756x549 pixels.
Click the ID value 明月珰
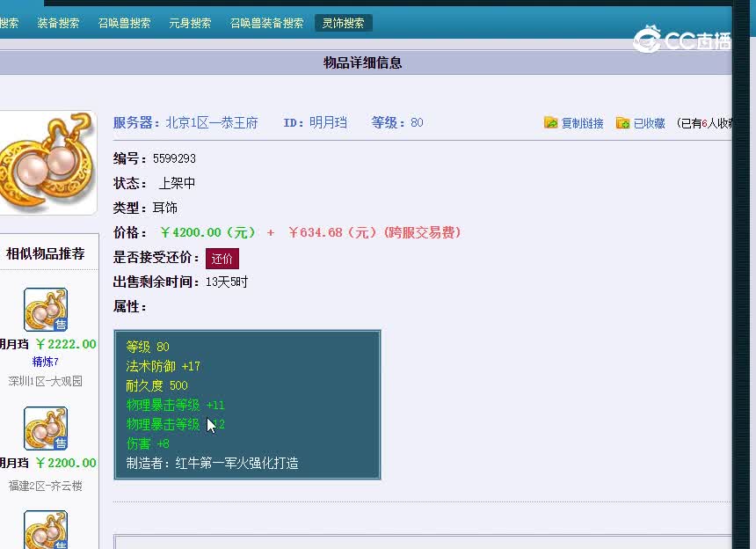pyautogui.click(x=328, y=122)
